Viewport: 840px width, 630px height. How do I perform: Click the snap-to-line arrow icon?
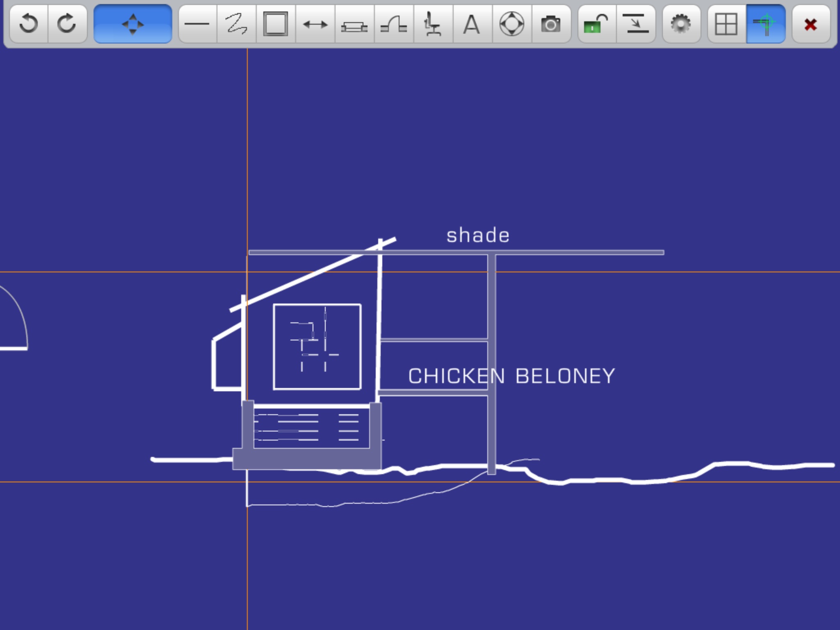point(636,24)
